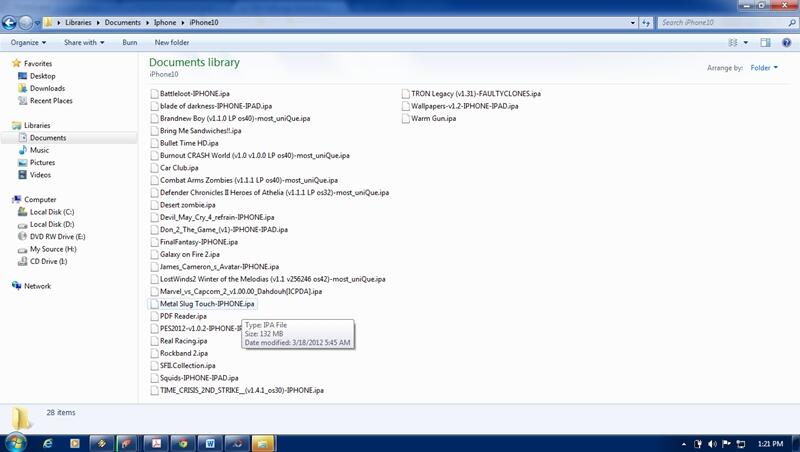Create a New folder
Image resolution: width=800 pixels, height=452 pixels.
(172, 42)
